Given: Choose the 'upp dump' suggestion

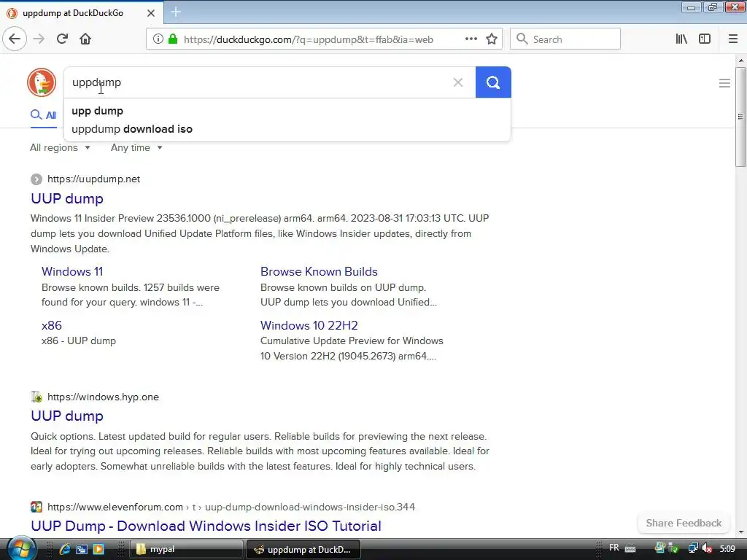Looking at the screenshot, I should coord(97,111).
